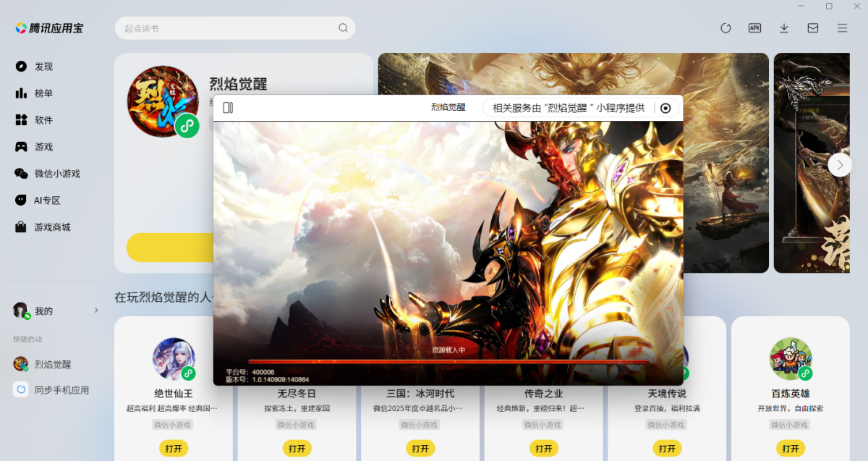Image resolution: width=868 pixels, height=461 pixels.
Task: Check messages via the envelope icon
Action: coord(812,28)
